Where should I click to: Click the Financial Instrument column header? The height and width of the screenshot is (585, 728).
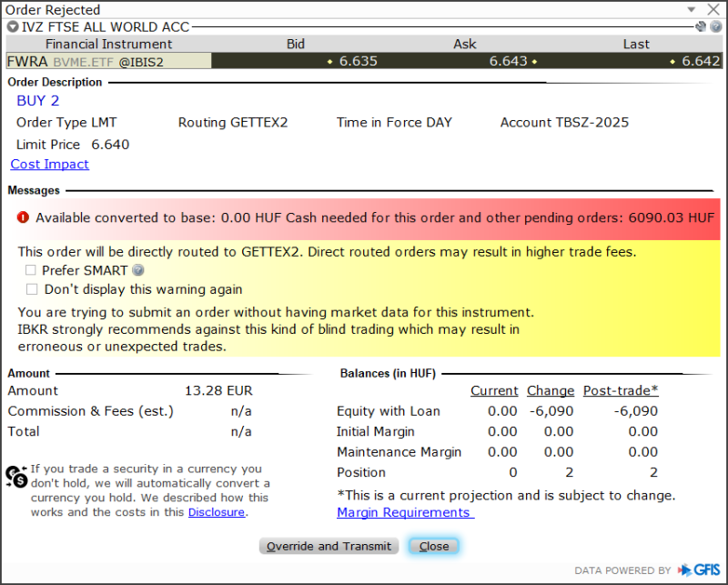click(x=108, y=44)
